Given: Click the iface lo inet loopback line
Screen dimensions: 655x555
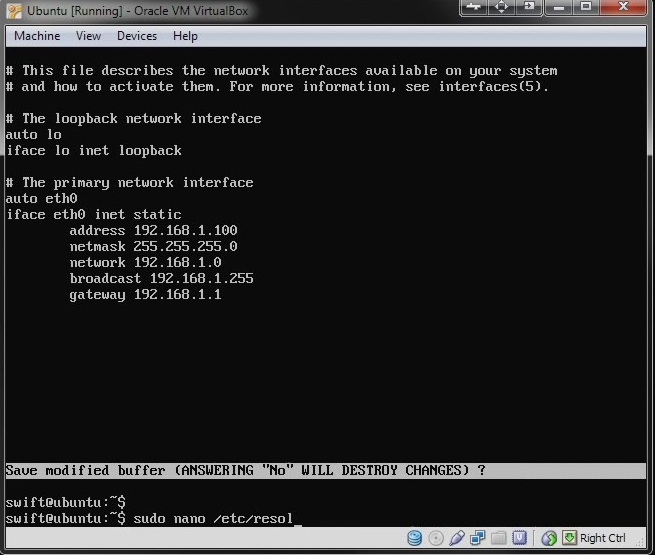Looking at the screenshot, I should (94, 150).
